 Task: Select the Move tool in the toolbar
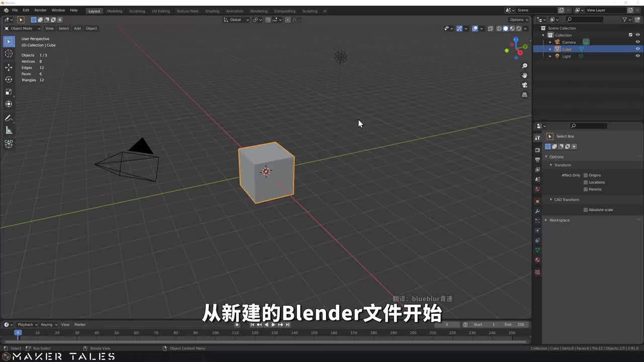[x=9, y=67]
